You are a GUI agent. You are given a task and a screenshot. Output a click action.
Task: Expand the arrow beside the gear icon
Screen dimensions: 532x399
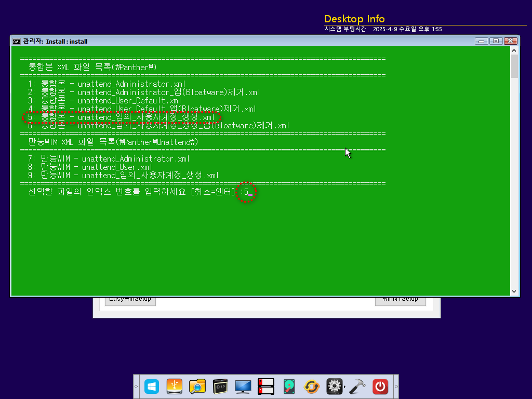point(345,387)
